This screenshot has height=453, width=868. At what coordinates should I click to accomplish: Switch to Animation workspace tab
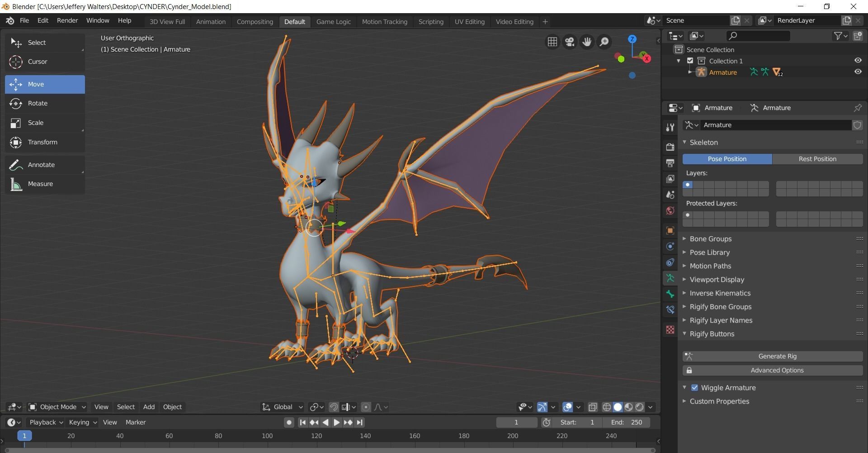click(x=211, y=22)
